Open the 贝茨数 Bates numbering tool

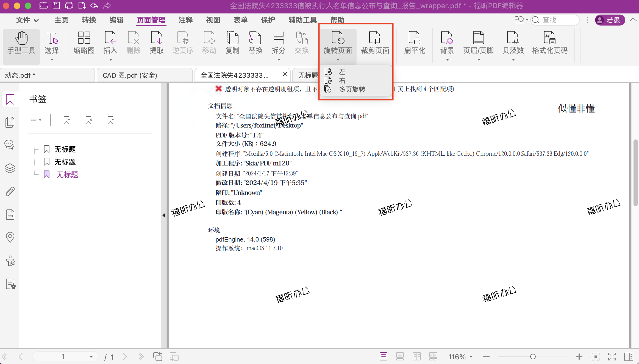pos(513,44)
